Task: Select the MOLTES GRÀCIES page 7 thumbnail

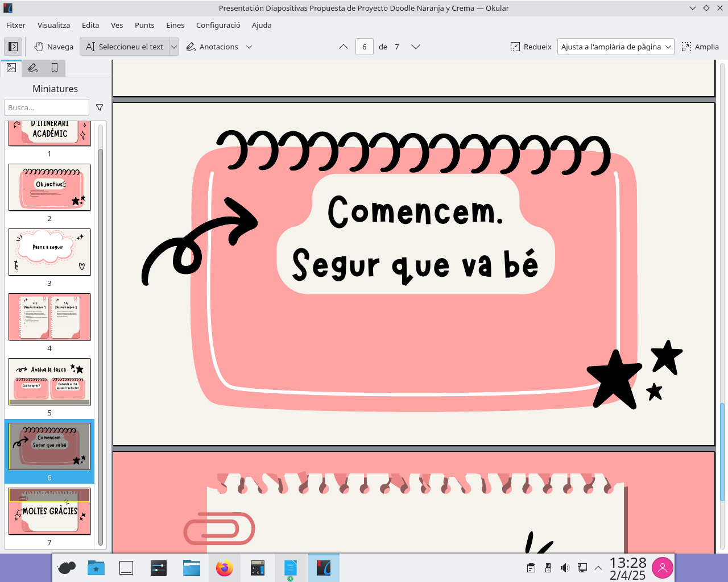Action: (49, 511)
